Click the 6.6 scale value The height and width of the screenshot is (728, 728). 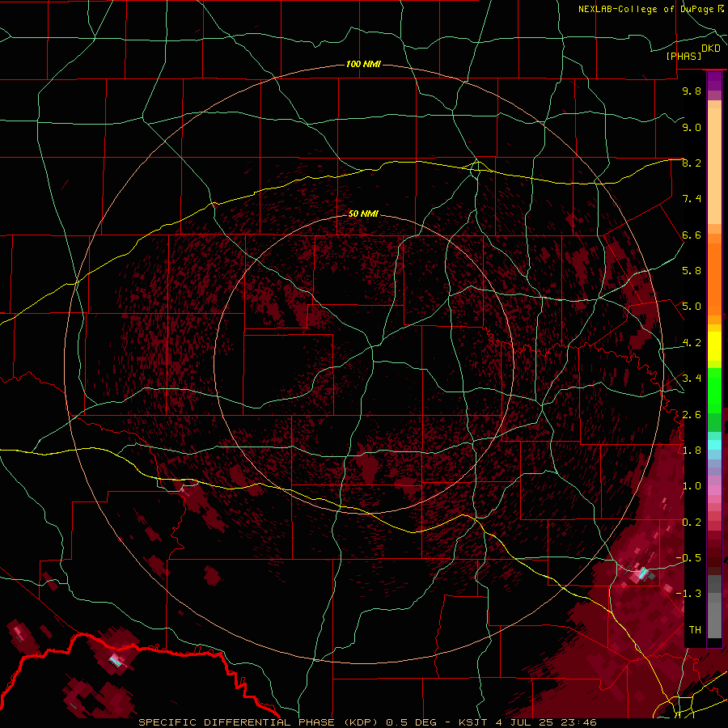point(692,235)
